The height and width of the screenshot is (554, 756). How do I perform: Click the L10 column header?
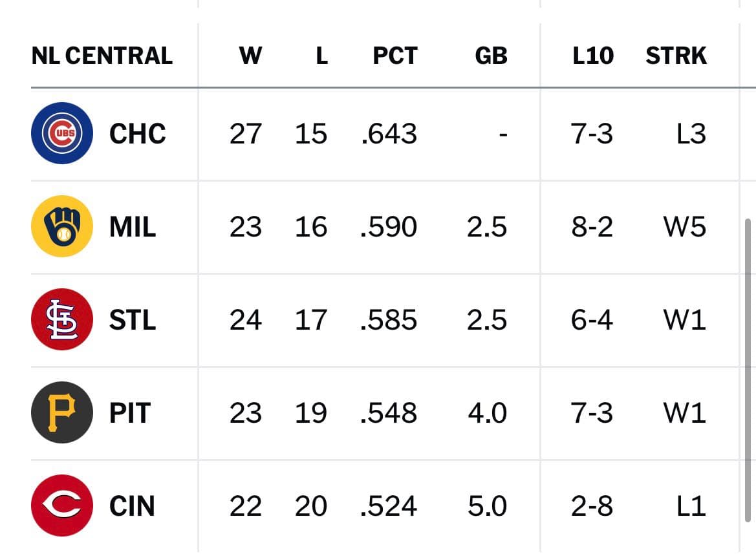coord(593,56)
